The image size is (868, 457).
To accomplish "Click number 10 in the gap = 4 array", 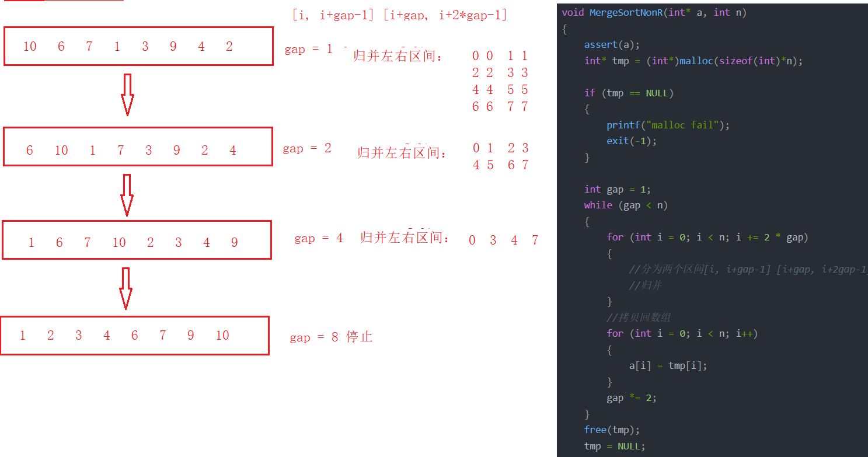I will point(119,243).
